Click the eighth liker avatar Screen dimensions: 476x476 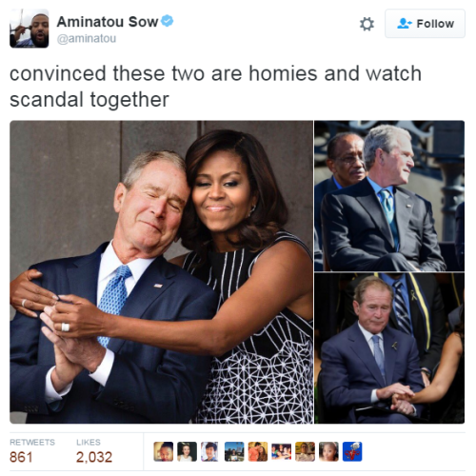click(x=328, y=451)
